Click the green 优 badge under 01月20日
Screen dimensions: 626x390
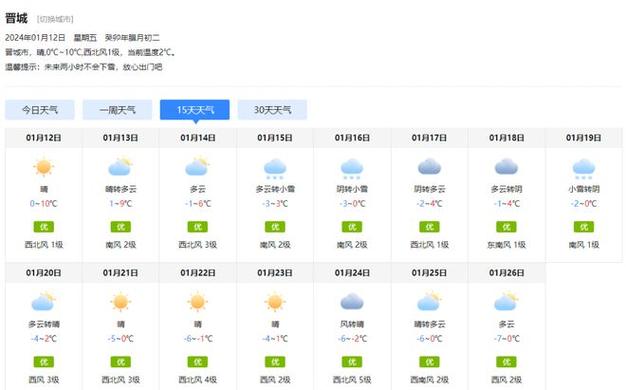[x=44, y=362]
